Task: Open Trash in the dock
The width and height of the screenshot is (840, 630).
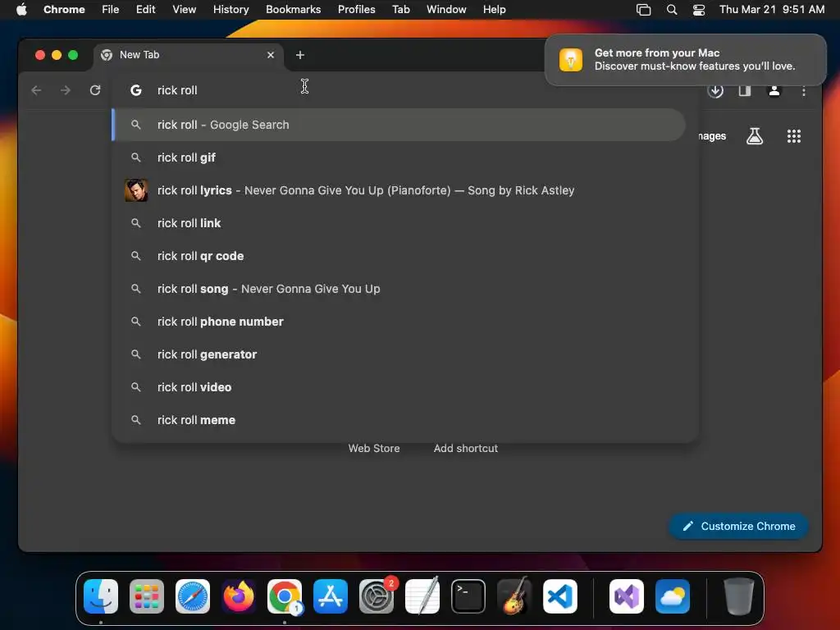Action: [739, 596]
